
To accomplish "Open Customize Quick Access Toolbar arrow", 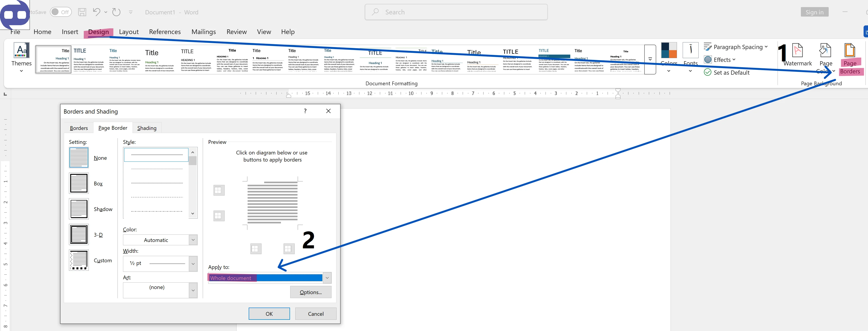I will pyautogui.click(x=131, y=12).
